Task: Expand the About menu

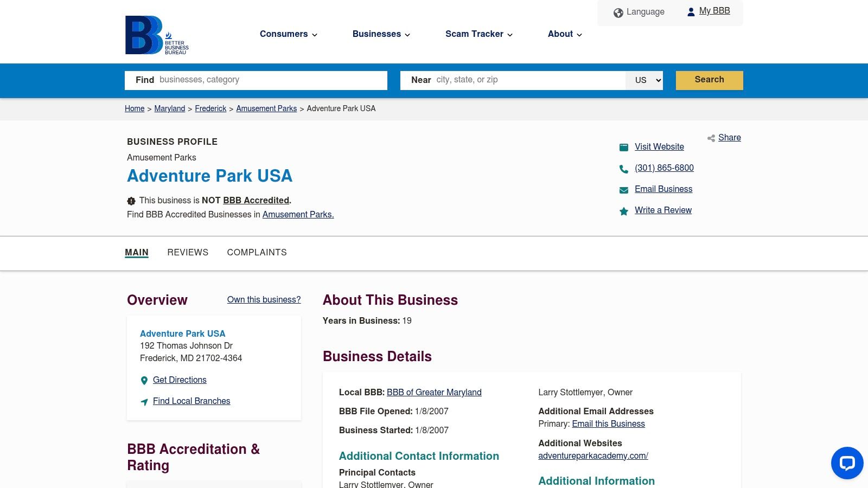Action: [x=565, y=34]
